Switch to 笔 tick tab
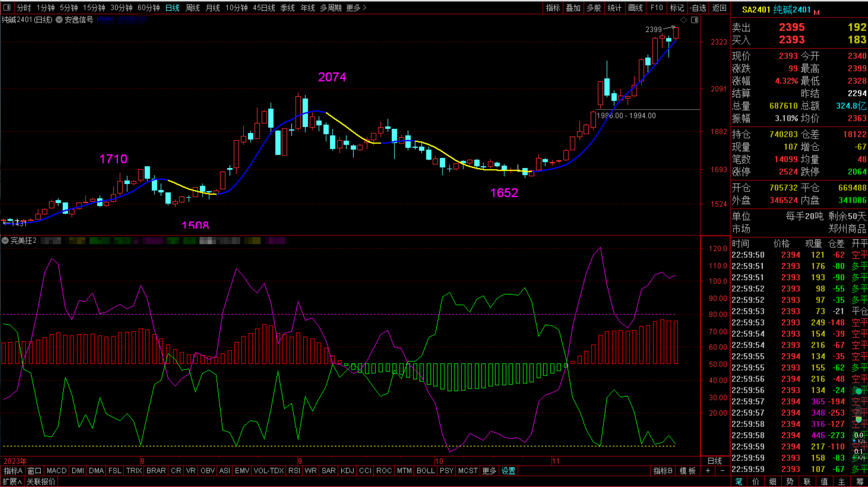Screen dimensions: 868x487 (x=739, y=482)
